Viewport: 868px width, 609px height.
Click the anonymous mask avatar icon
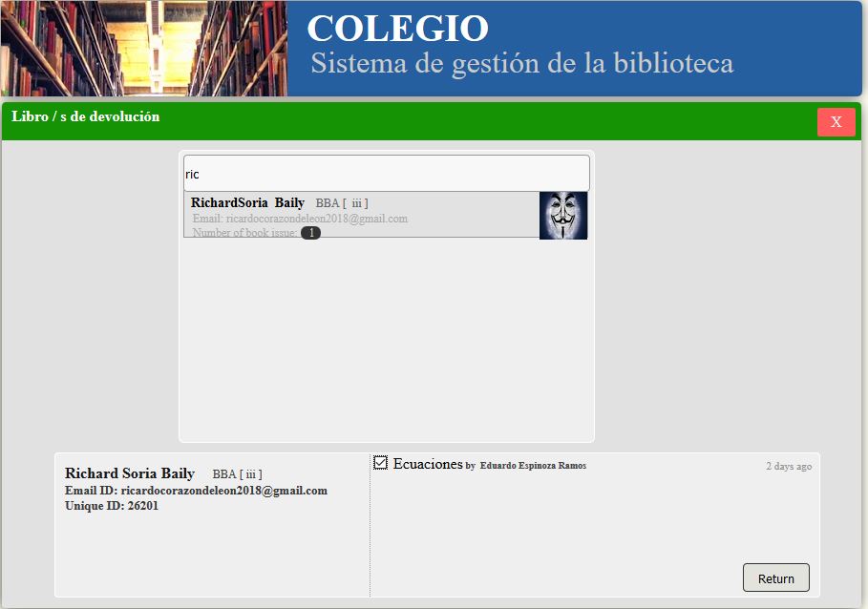563,216
